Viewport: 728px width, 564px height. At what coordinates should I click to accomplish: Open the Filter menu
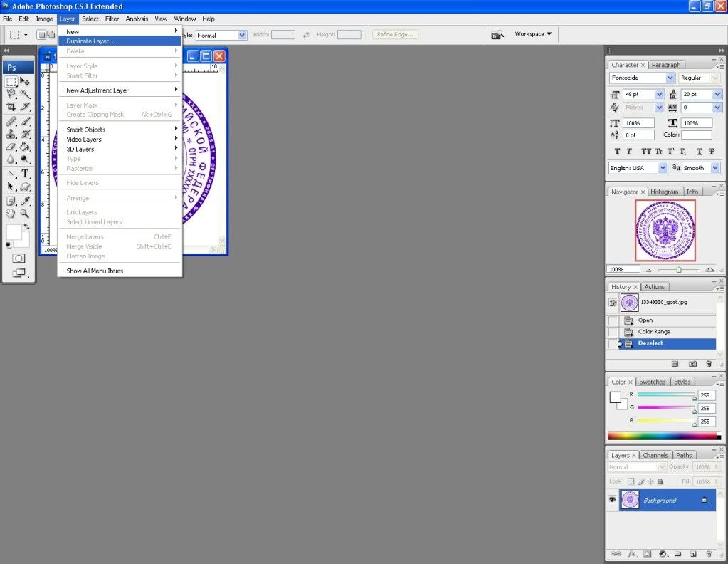pos(112,19)
